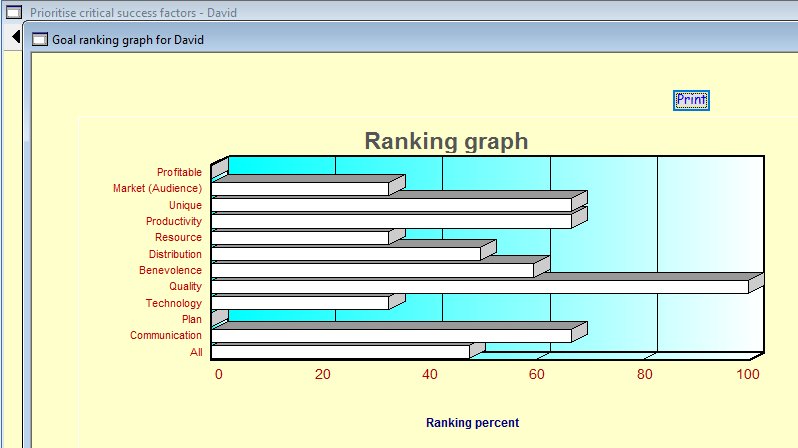The height and width of the screenshot is (448, 798).
Task: Click the Goal ranking graph title bar
Action: [400, 40]
